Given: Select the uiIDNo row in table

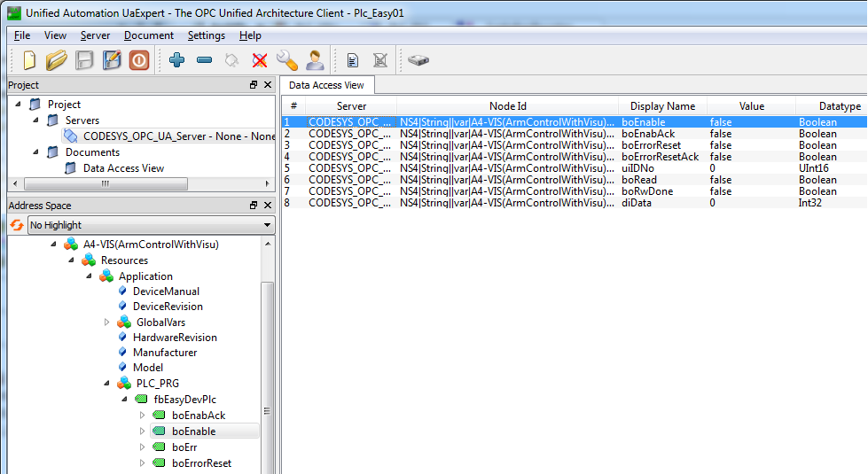Looking at the screenshot, I should tap(575, 168).
